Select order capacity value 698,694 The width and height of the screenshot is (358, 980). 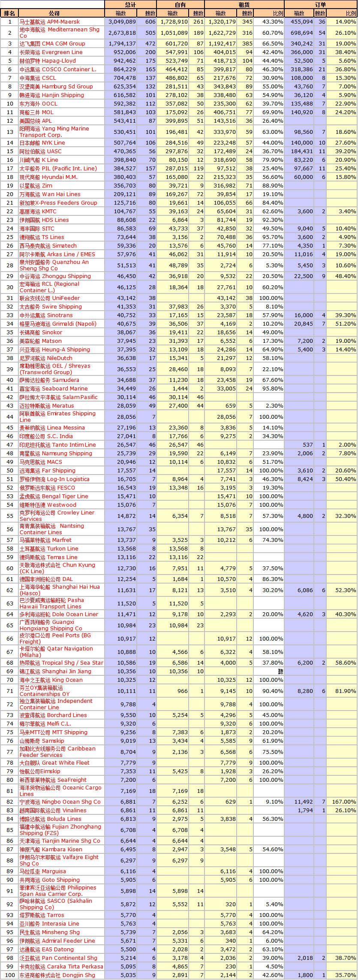302,33
